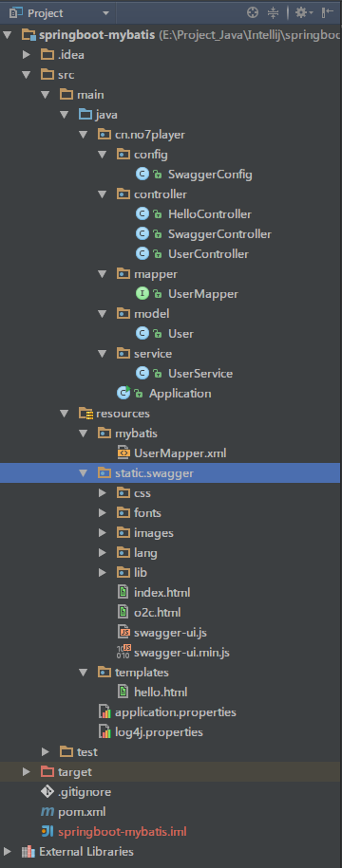Expand the lang folder
This screenshot has height=868, width=342.
tap(103, 553)
